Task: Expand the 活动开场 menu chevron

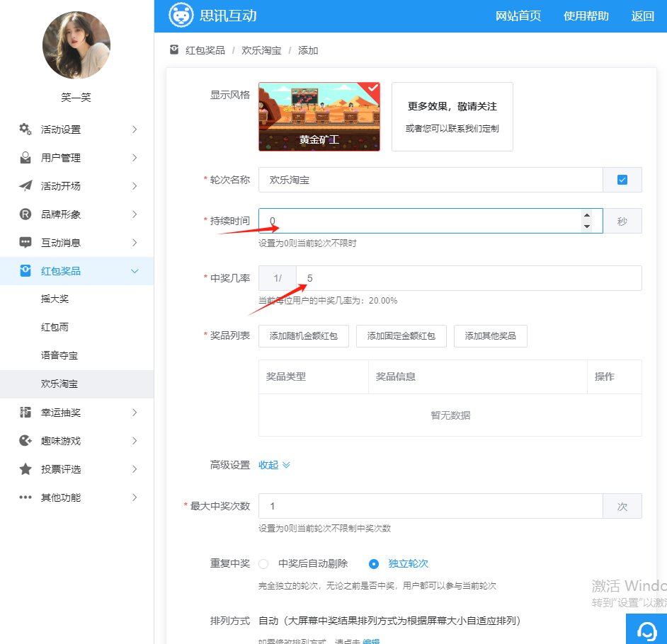Action: click(x=135, y=185)
